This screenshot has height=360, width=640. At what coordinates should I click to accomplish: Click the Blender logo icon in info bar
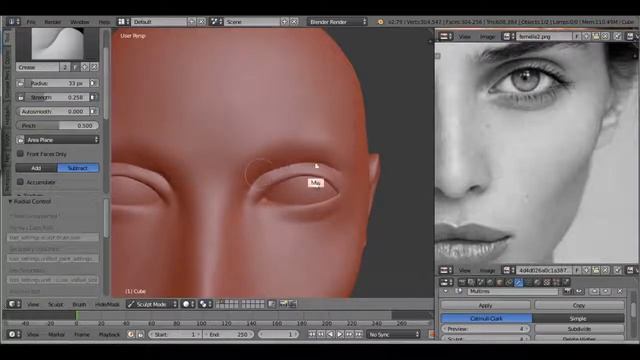tap(380, 22)
